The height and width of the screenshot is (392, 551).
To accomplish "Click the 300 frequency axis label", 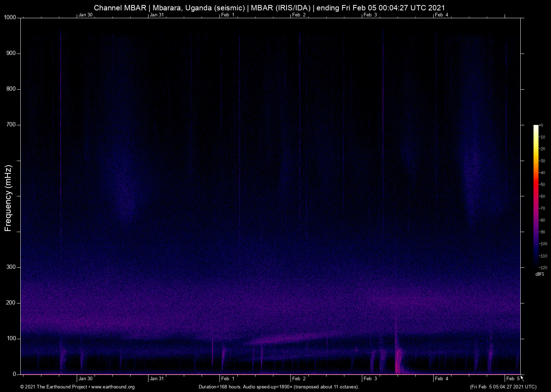I will 11,267.
